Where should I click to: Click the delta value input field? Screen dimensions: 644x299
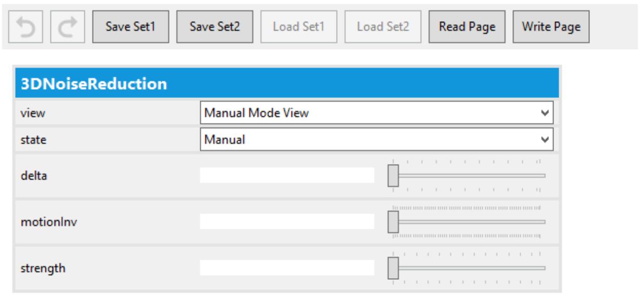coord(287,176)
